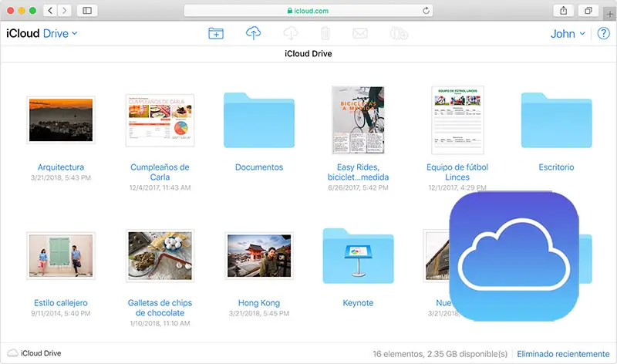Click the large iCloud cloud app icon
Viewport: 617px width, 364px height.
click(514, 256)
